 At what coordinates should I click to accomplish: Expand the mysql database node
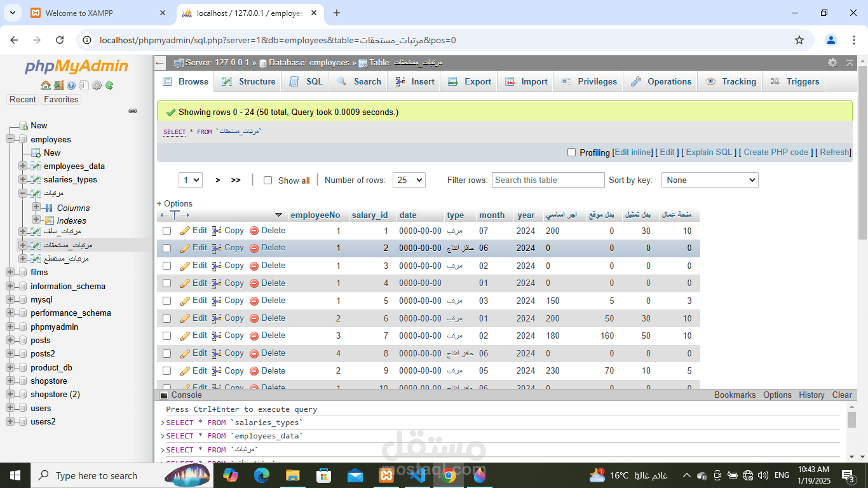pos(10,299)
